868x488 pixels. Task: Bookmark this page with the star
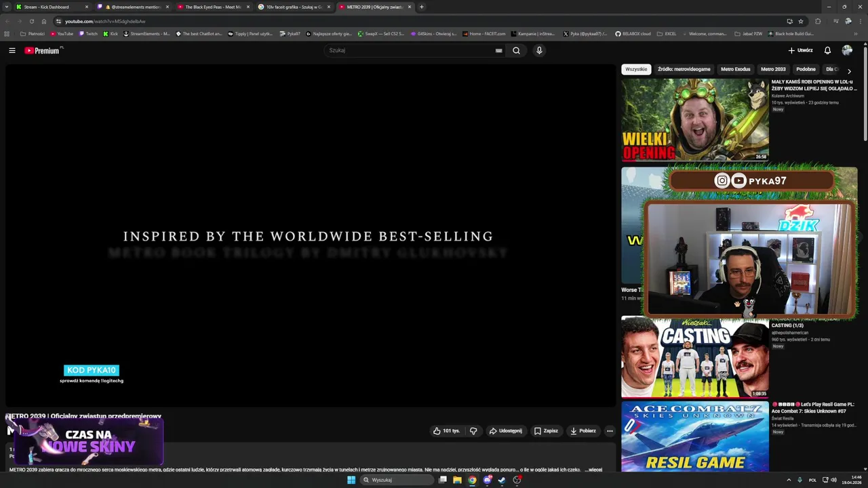801,21
